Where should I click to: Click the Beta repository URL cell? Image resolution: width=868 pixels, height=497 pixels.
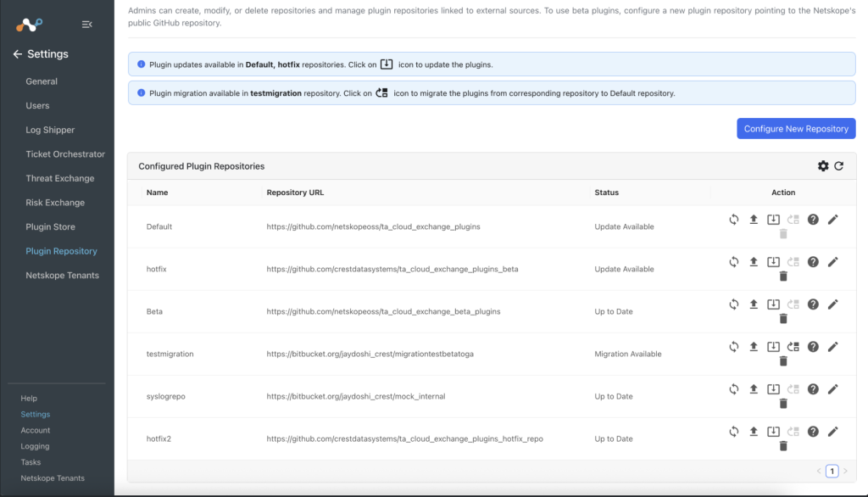[x=383, y=311]
